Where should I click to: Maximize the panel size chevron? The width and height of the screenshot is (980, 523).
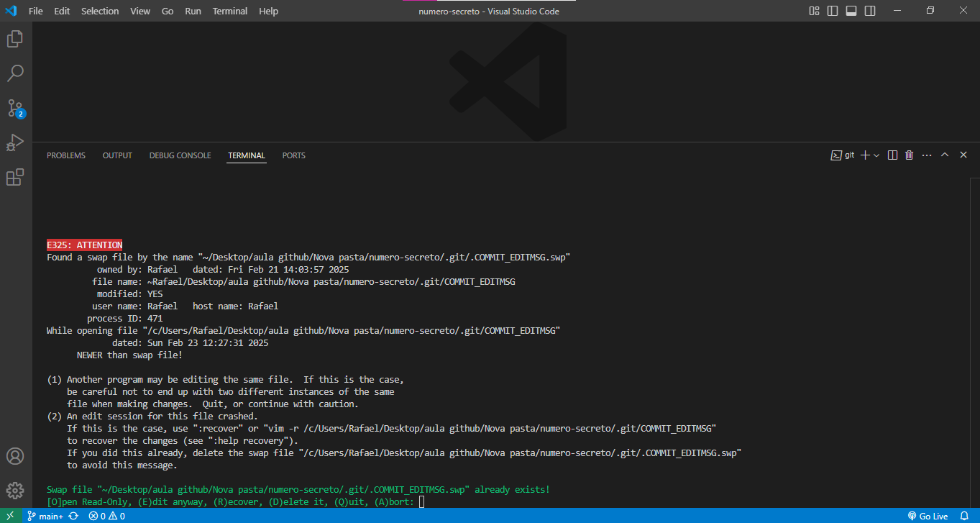click(945, 155)
